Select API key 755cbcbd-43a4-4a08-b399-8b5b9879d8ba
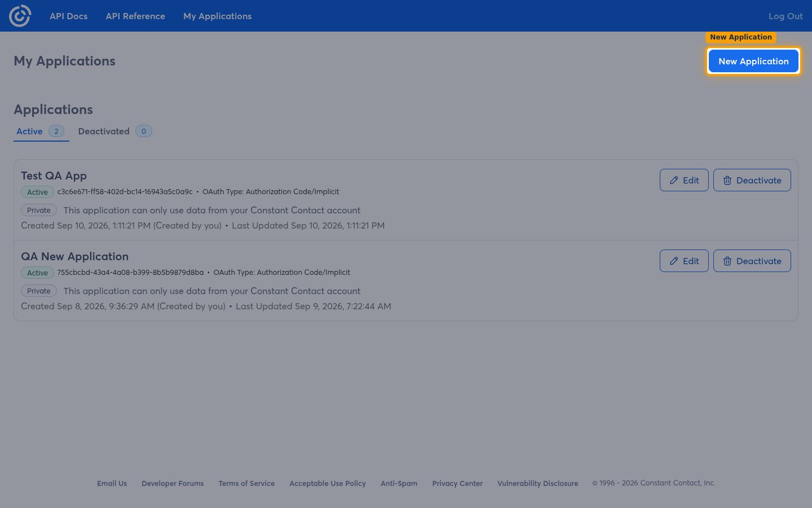The height and width of the screenshot is (508, 812). click(x=130, y=272)
